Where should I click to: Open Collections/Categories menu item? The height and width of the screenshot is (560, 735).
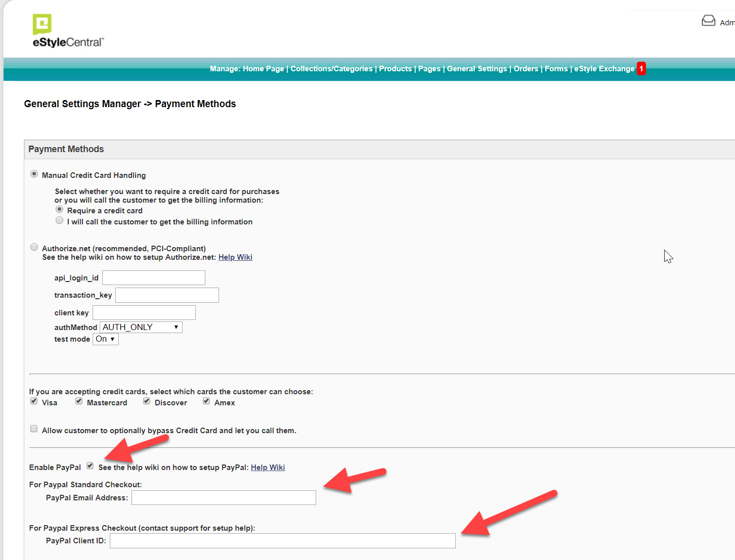[331, 69]
